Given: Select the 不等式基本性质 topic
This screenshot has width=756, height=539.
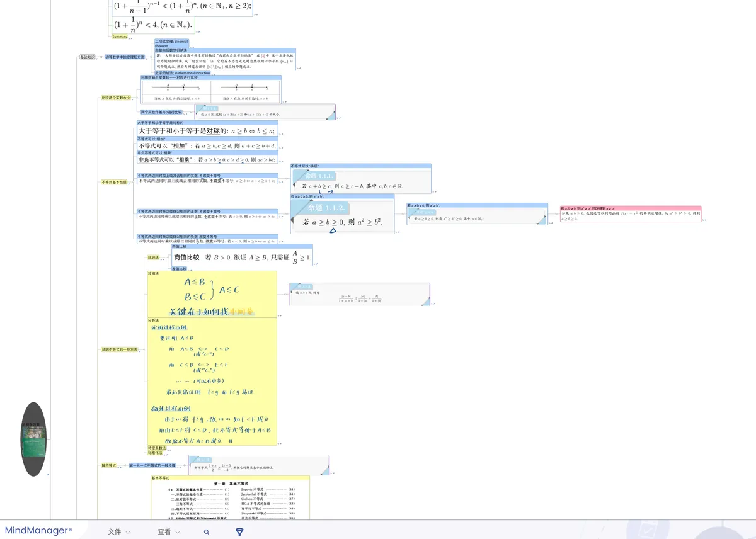Looking at the screenshot, I should pyautogui.click(x=114, y=182).
